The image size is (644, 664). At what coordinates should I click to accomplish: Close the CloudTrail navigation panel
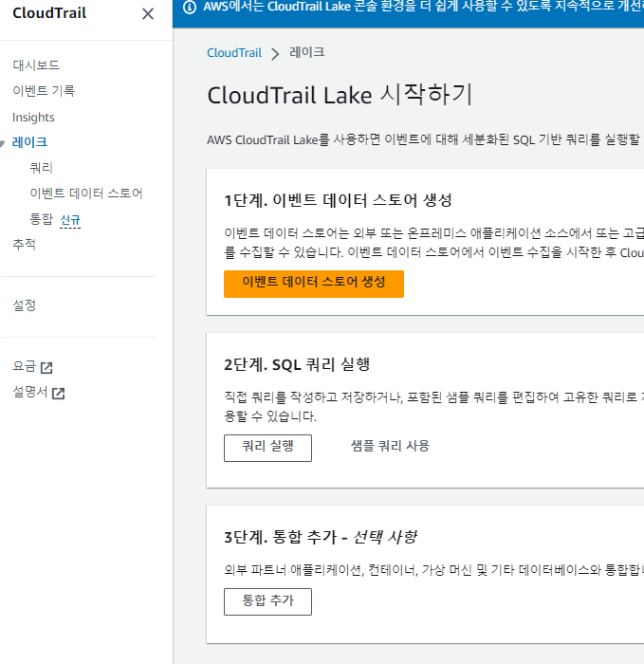point(147,13)
